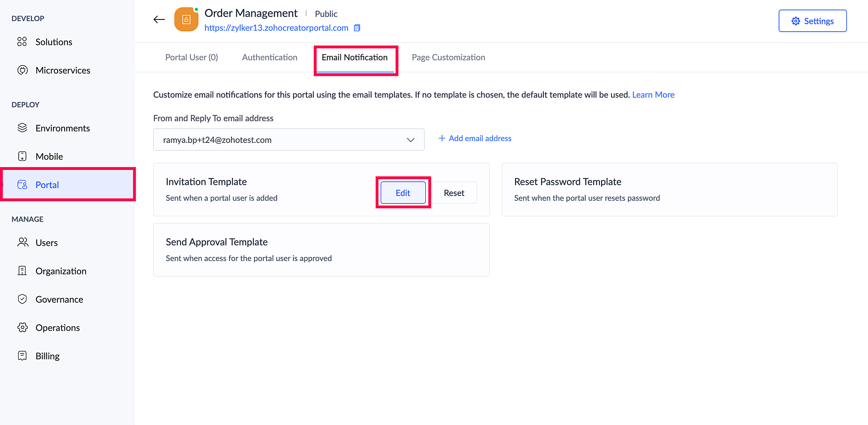Image resolution: width=868 pixels, height=425 pixels.
Task: Open portal Settings
Action: 812,21
